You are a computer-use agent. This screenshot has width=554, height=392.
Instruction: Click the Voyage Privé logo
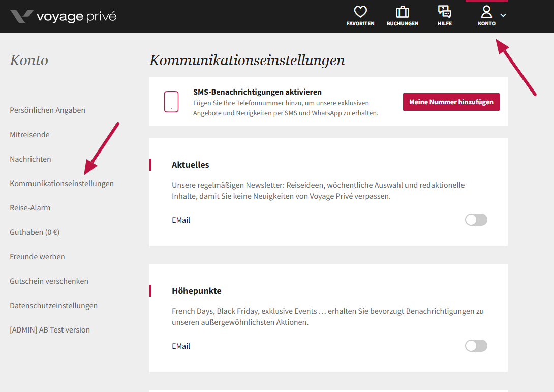63,16
